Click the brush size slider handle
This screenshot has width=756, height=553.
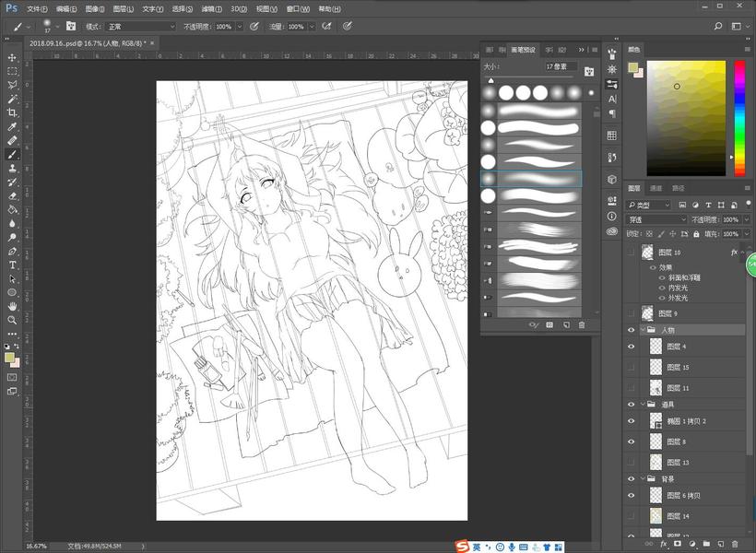[490, 80]
